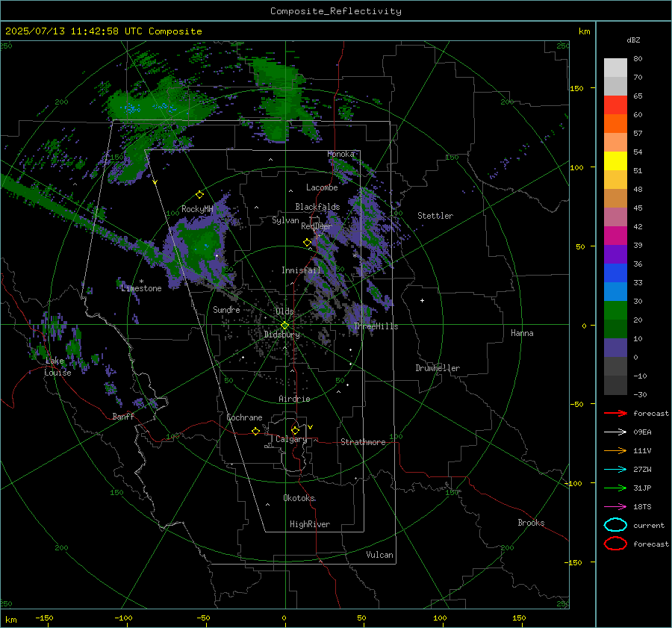
Task: Click the radar center diamond at Didsbury
Action: point(284,326)
